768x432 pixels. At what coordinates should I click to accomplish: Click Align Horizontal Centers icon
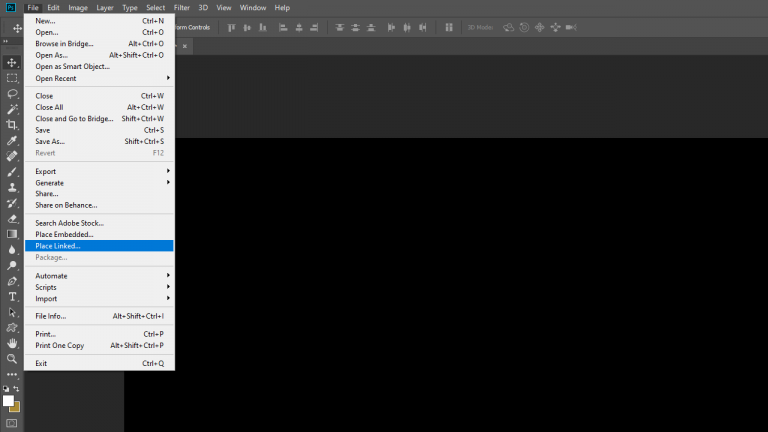pyautogui.click(x=299, y=27)
